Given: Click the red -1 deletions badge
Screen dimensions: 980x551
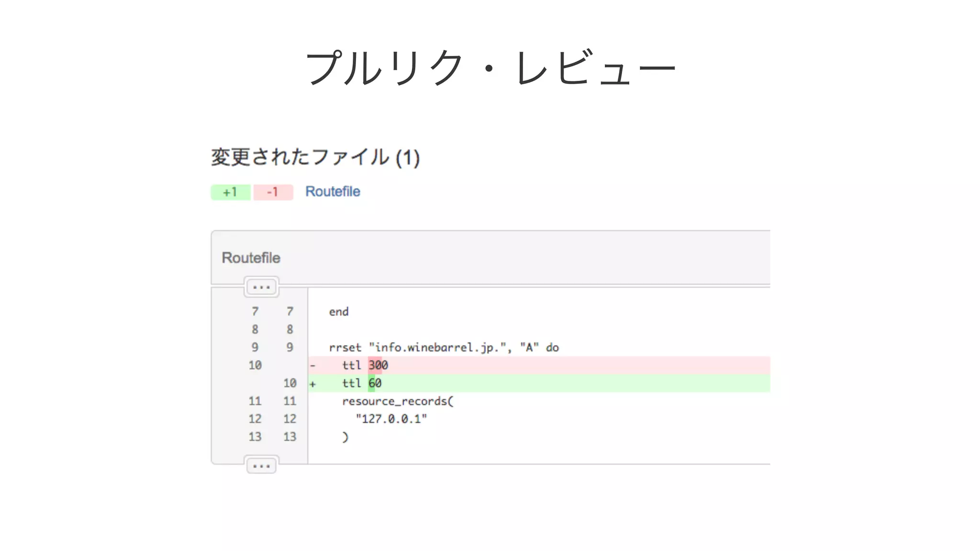Looking at the screenshot, I should (x=273, y=192).
